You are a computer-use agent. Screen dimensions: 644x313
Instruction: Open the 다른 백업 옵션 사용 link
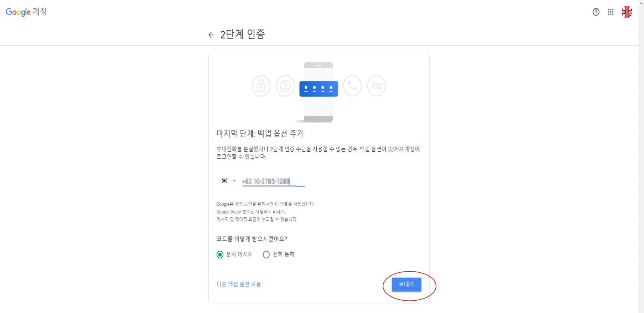point(239,284)
